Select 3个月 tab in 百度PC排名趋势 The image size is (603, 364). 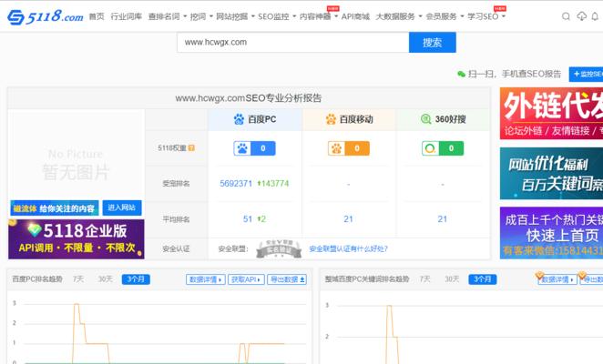(136, 279)
